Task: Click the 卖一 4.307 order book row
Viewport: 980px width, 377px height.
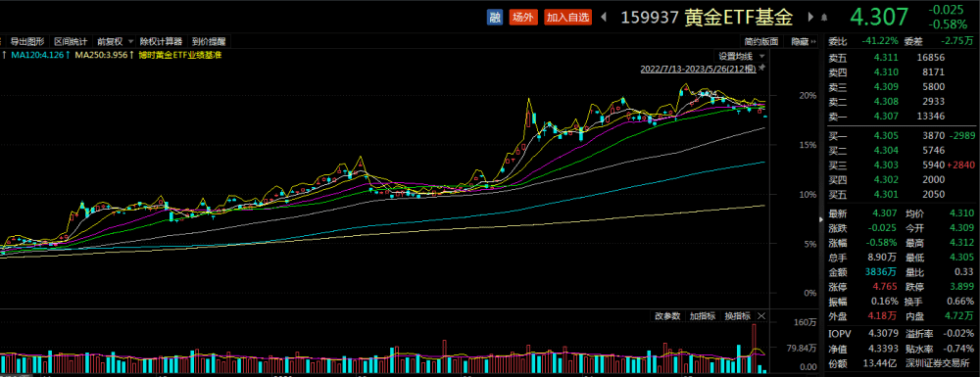Action: (901, 117)
